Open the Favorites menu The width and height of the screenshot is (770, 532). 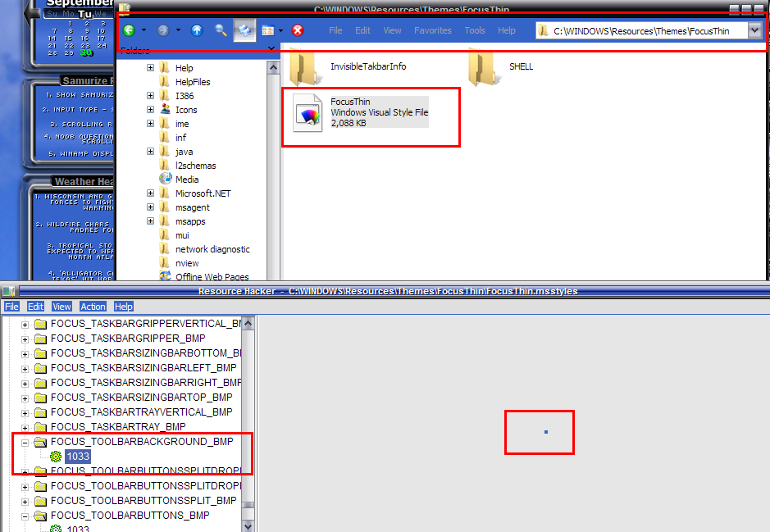click(433, 30)
